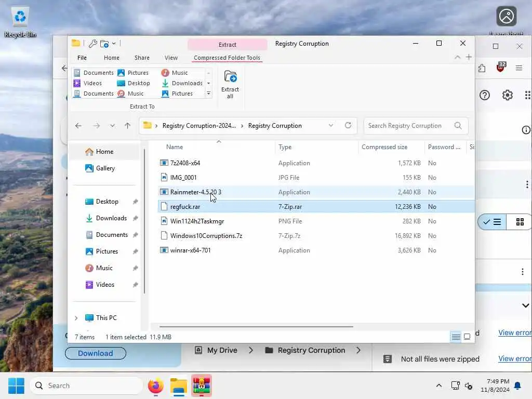This screenshot has height=399, width=532.
Task: Open recent locations dropdown
Action: click(x=112, y=126)
